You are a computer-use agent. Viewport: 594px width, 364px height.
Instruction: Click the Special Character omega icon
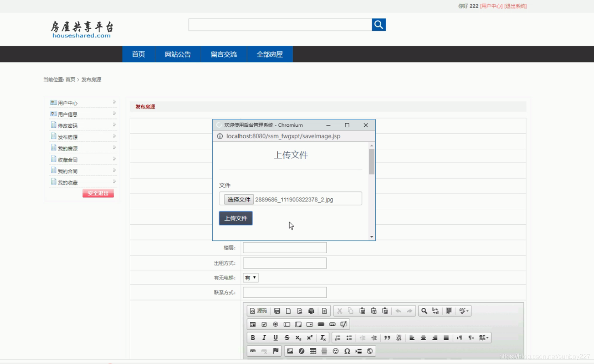[x=347, y=351]
